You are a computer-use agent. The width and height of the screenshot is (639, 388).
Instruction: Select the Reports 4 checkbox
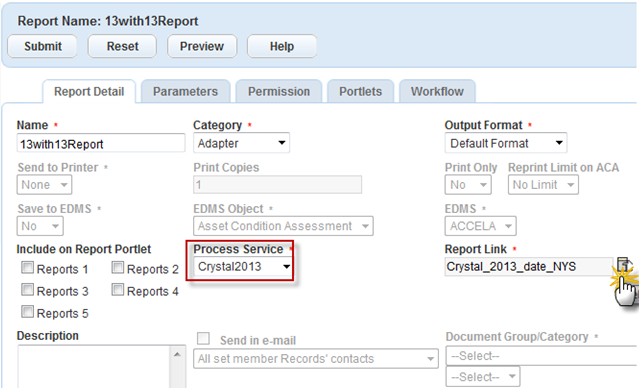pos(117,290)
